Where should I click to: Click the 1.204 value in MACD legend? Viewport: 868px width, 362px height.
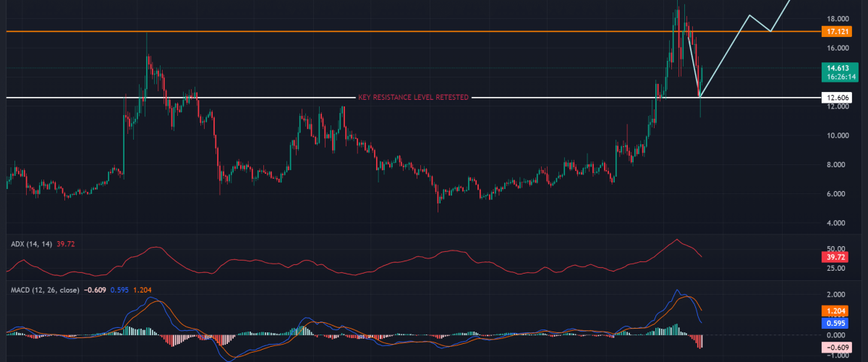tap(140, 290)
